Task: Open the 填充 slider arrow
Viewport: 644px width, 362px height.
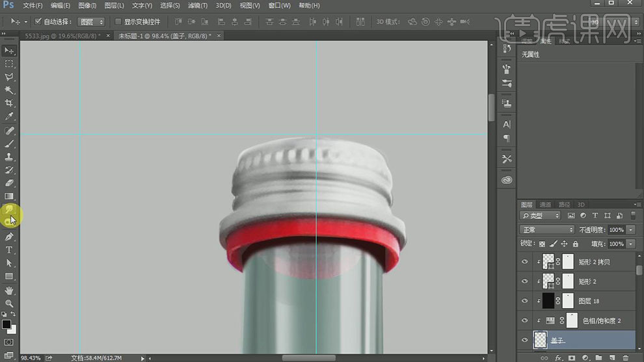Action: [631, 244]
